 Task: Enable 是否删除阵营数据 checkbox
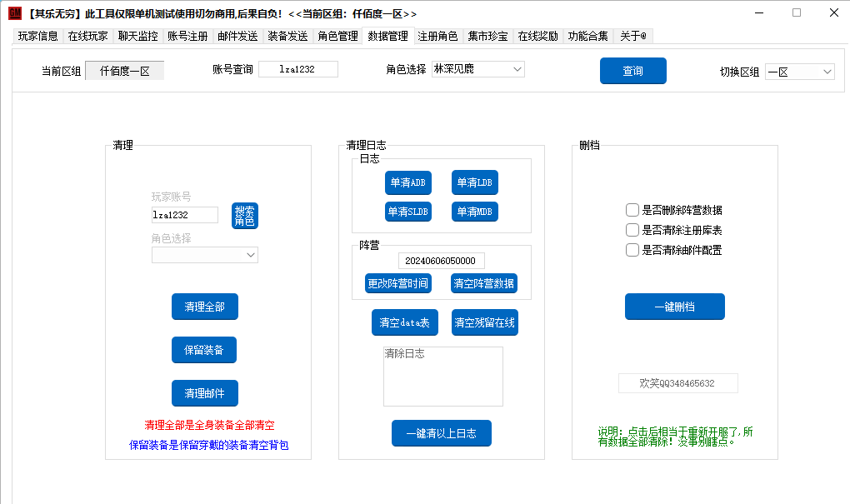point(632,210)
